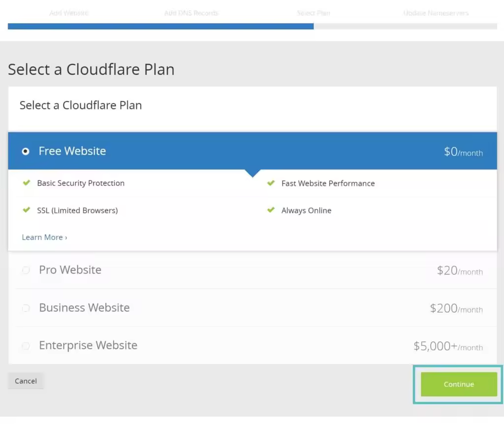Screen dimensions: 504x424
Task: Select the Free Website radio button
Action: click(x=26, y=151)
